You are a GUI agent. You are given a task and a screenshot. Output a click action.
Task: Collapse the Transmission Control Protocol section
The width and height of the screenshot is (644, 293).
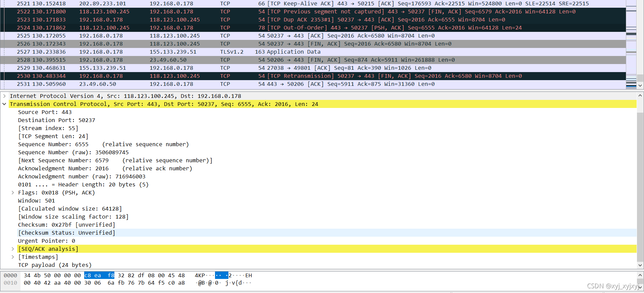tap(4, 104)
